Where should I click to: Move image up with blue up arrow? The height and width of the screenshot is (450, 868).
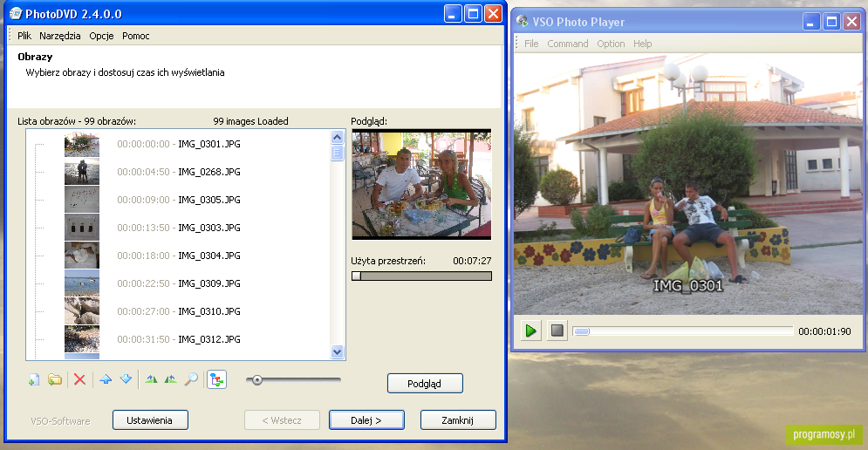coord(106,379)
